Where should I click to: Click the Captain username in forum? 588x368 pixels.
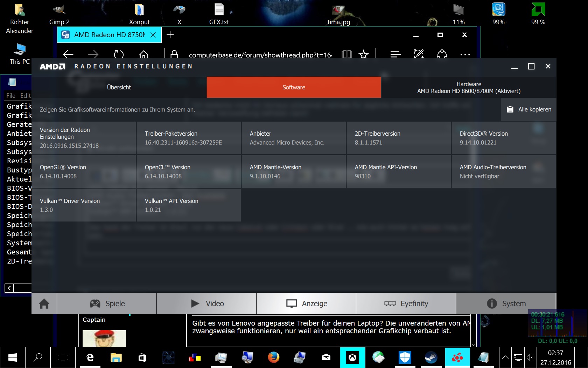click(94, 320)
